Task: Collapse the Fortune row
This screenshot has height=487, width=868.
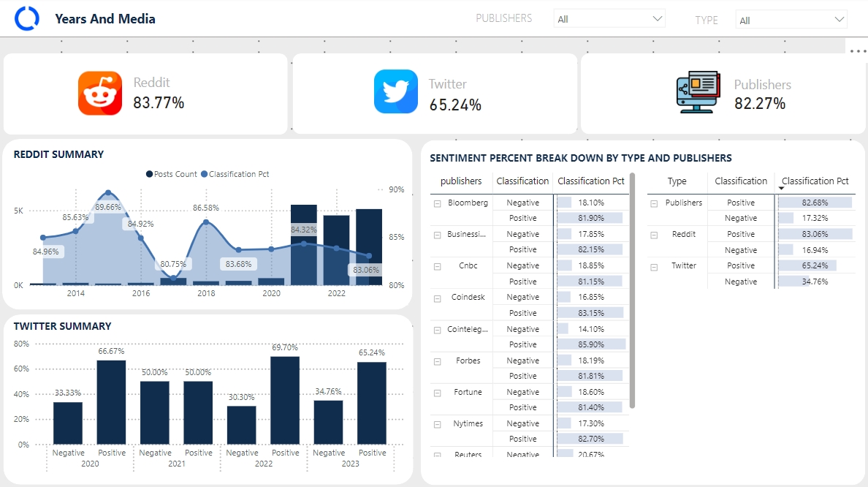Action: click(438, 393)
